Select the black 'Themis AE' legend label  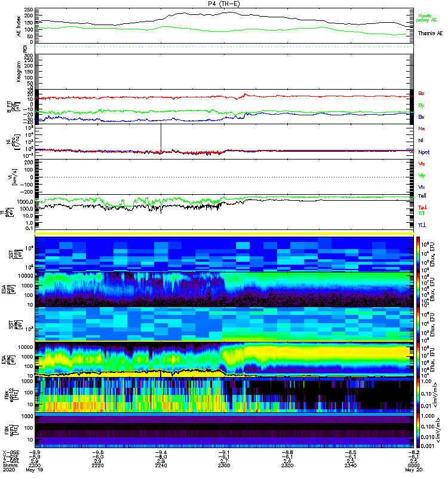pyautogui.click(x=430, y=33)
